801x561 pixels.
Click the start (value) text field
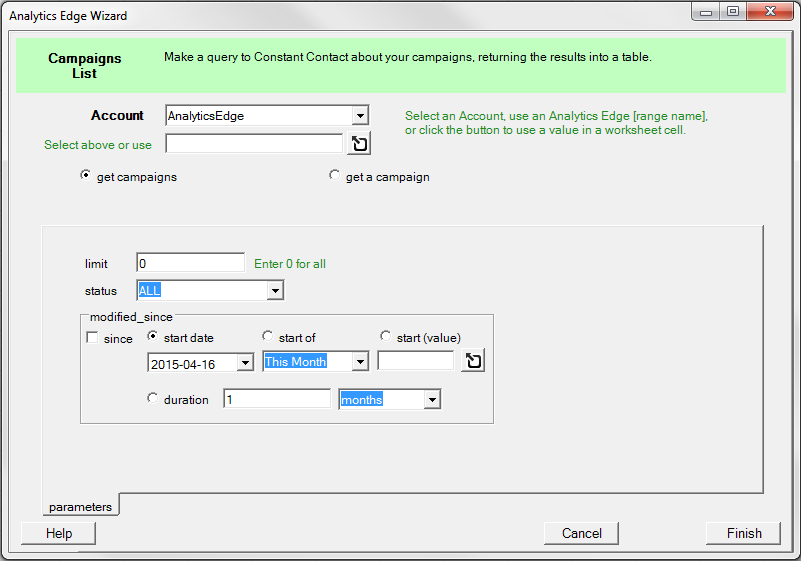(415, 361)
